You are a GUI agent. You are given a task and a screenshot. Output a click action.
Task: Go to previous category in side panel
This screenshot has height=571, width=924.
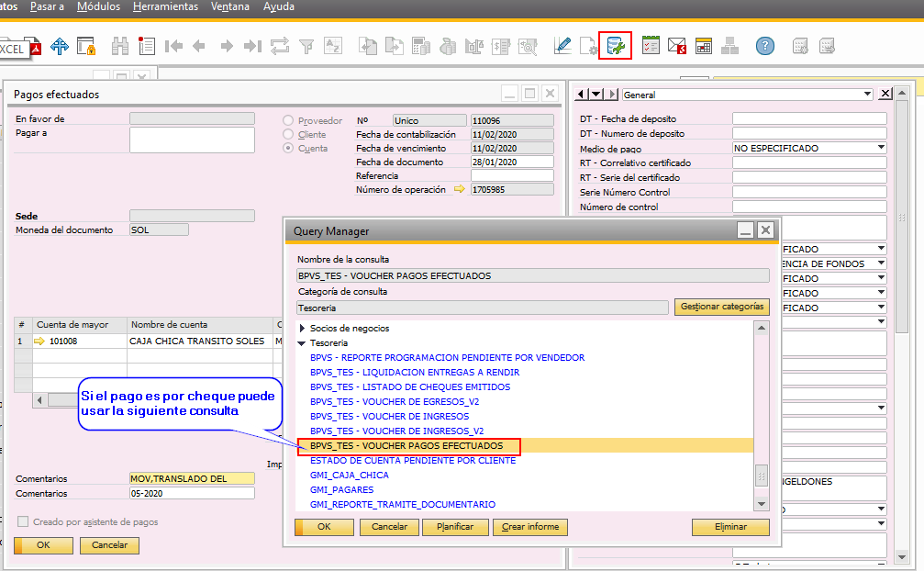[582, 95]
